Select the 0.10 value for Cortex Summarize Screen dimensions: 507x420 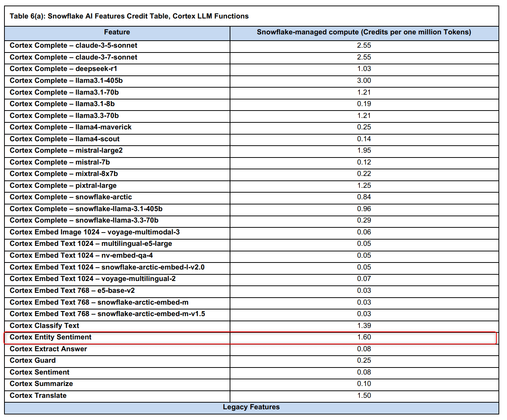(x=364, y=384)
